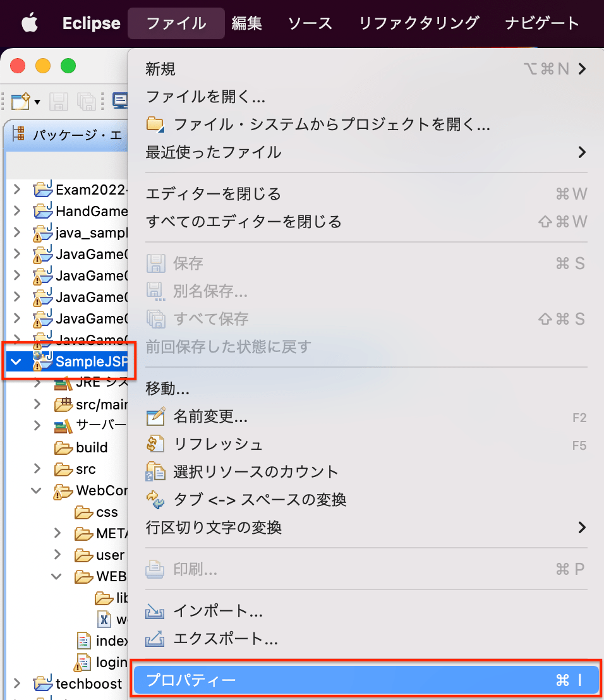The image size is (604, 700).
Task: Expand the Exam2022 project node
Action: (x=17, y=189)
